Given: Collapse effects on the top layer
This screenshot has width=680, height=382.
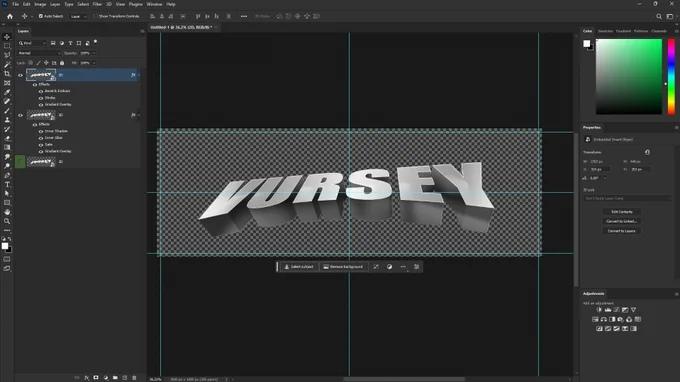Looking at the screenshot, I should point(138,75).
